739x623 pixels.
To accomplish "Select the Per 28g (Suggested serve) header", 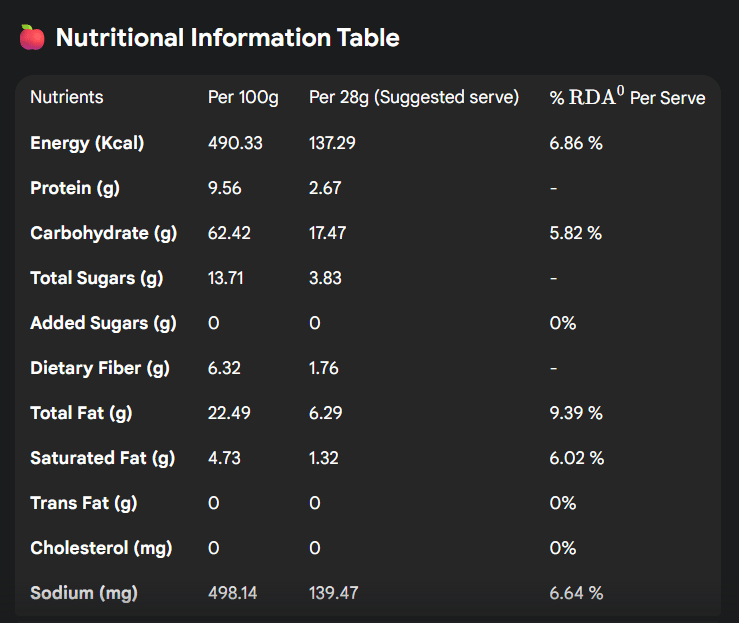I will click(x=414, y=97).
